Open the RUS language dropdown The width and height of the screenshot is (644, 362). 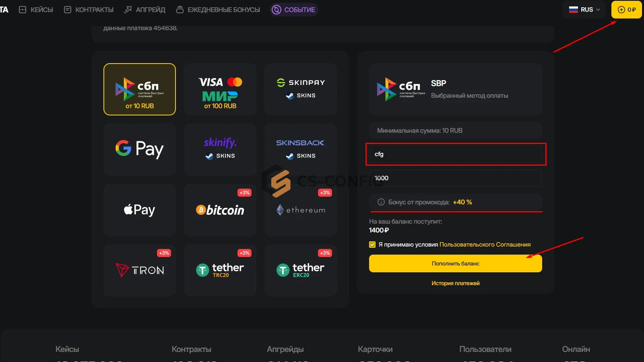tap(584, 10)
